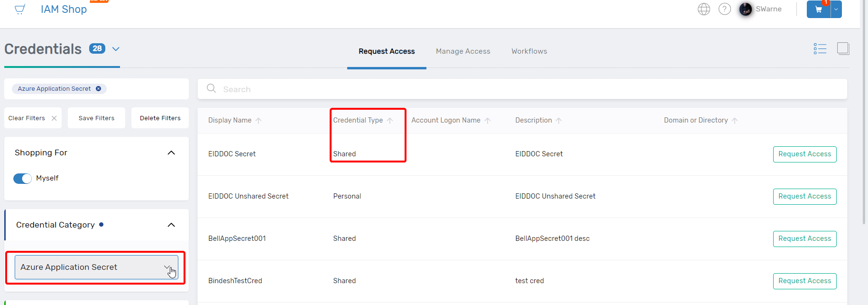Expand the cart dropdown arrow
Screen dimensions: 868x305
click(x=836, y=10)
